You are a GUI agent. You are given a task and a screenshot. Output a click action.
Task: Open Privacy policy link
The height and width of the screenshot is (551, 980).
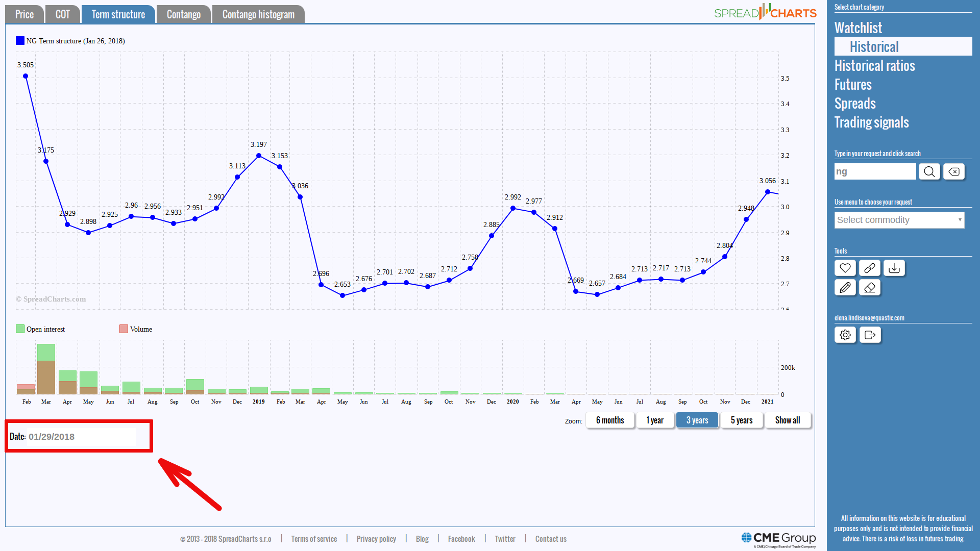[376, 539]
